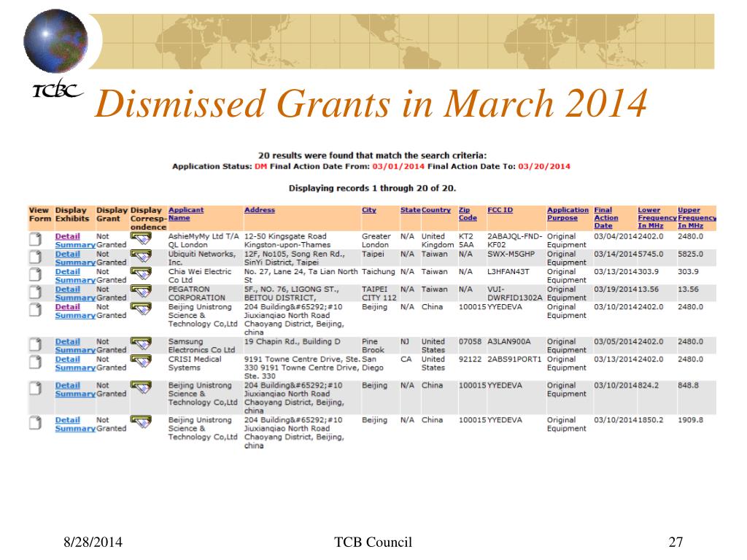747x560 pixels.
Task: Select the date 03/19/2014 cell
Action: click(616, 289)
